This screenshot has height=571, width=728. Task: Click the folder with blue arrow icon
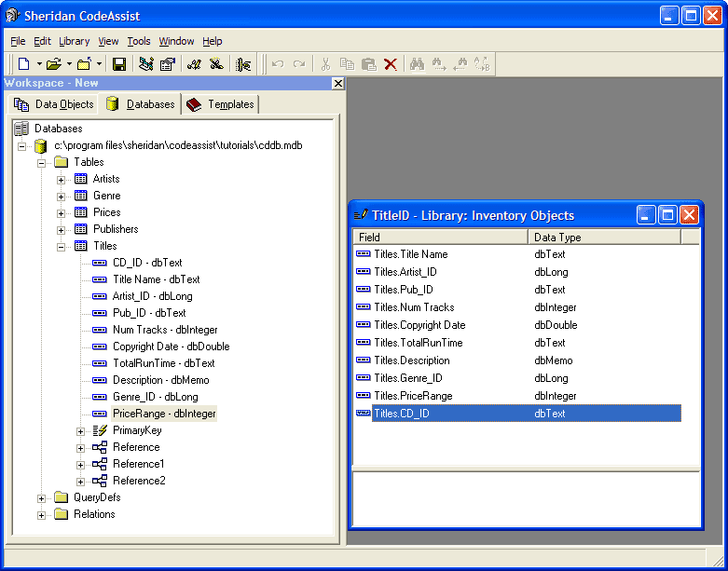[85, 64]
